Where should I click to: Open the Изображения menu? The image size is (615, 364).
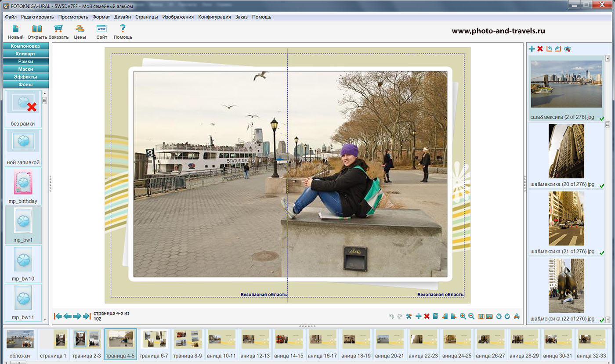click(177, 17)
